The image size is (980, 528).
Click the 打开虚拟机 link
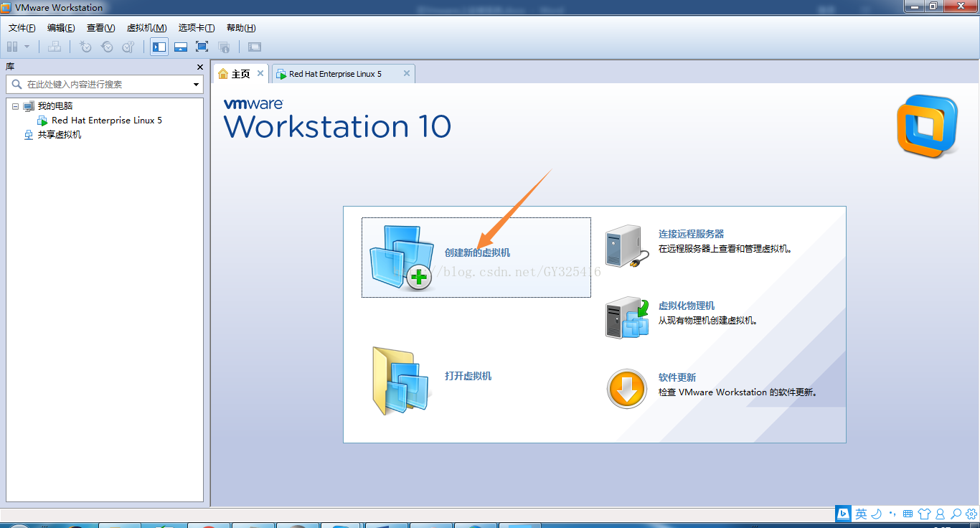point(468,376)
